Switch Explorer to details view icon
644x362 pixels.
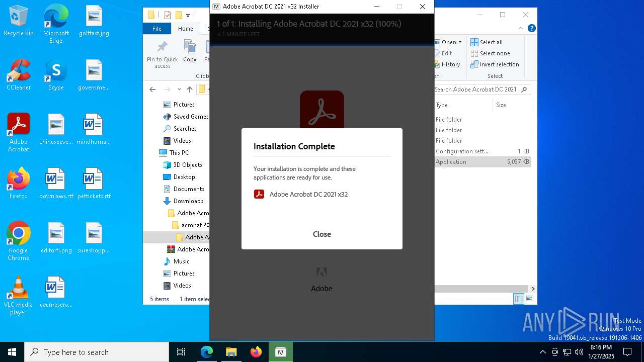click(x=519, y=299)
